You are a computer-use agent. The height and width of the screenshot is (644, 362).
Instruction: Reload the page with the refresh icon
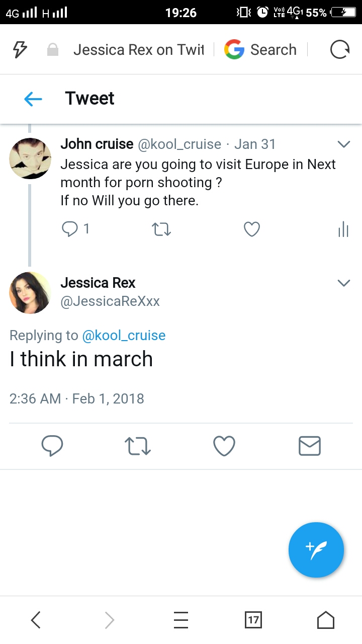click(339, 50)
